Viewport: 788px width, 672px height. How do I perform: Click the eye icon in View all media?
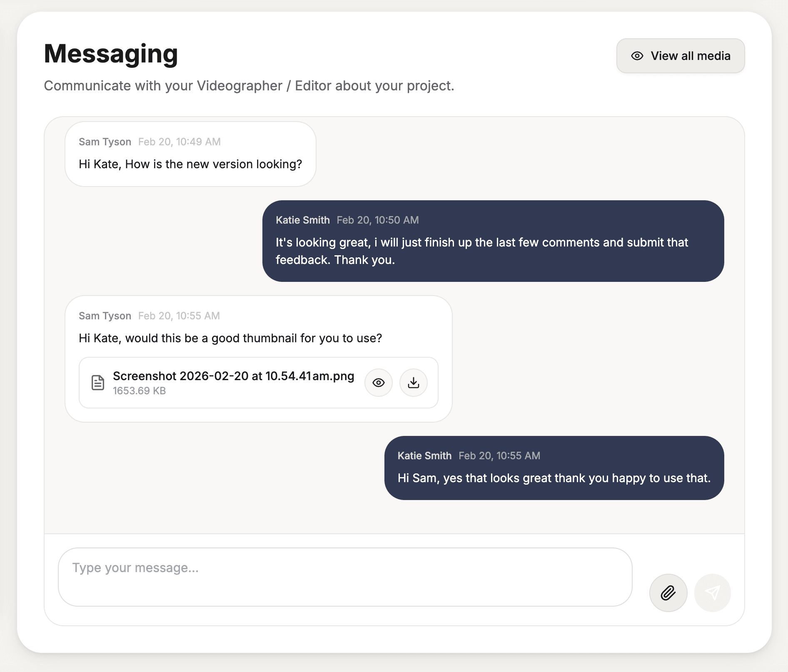pyautogui.click(x=637, y=56)
